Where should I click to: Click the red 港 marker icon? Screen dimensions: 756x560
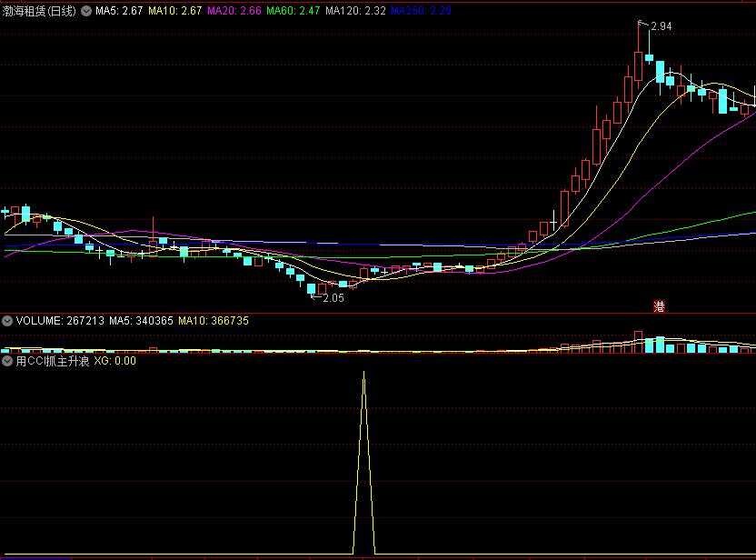pyautogui.click(x=659, y=306)
